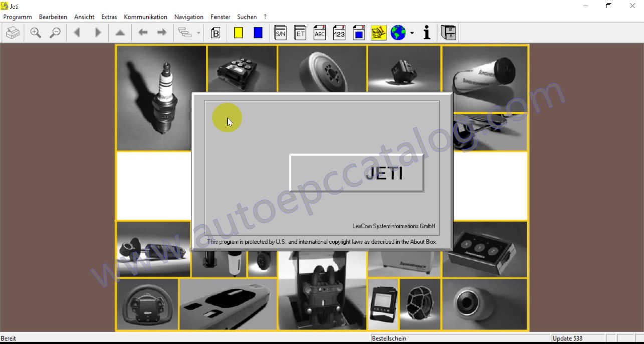Click the info icon on the toolbar
644x344 pixels.
click(426, 32)
